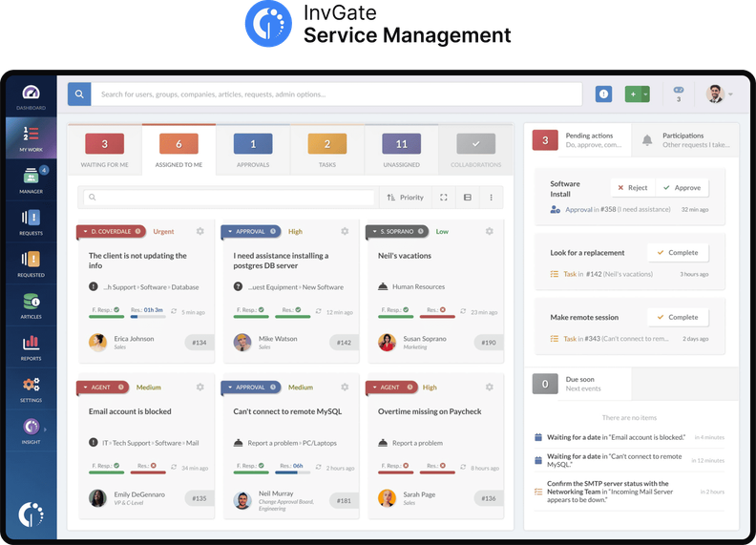Expand the S. SOPRANO status tag
756x545 pixels.
397,232
